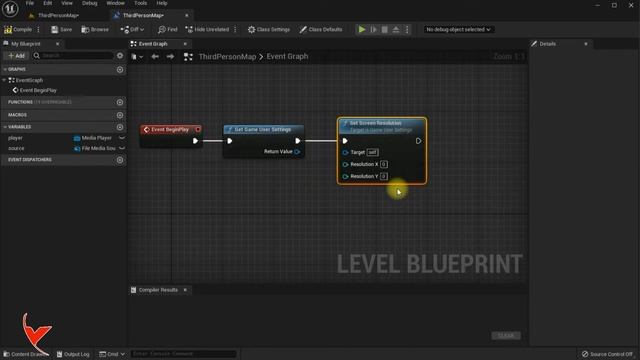This screenshot has width=640, height=360.
Task: Toggle Hide Unrelated
Action: 207,29
